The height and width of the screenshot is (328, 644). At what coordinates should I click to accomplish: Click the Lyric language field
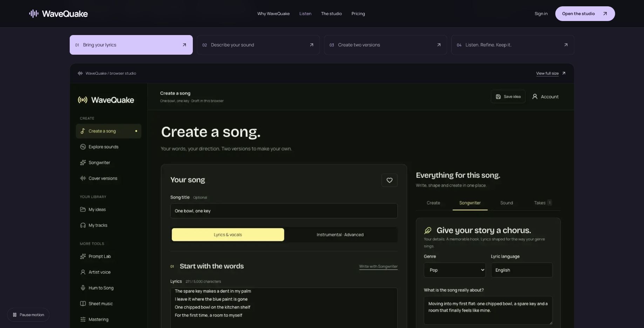pos(522,270)
